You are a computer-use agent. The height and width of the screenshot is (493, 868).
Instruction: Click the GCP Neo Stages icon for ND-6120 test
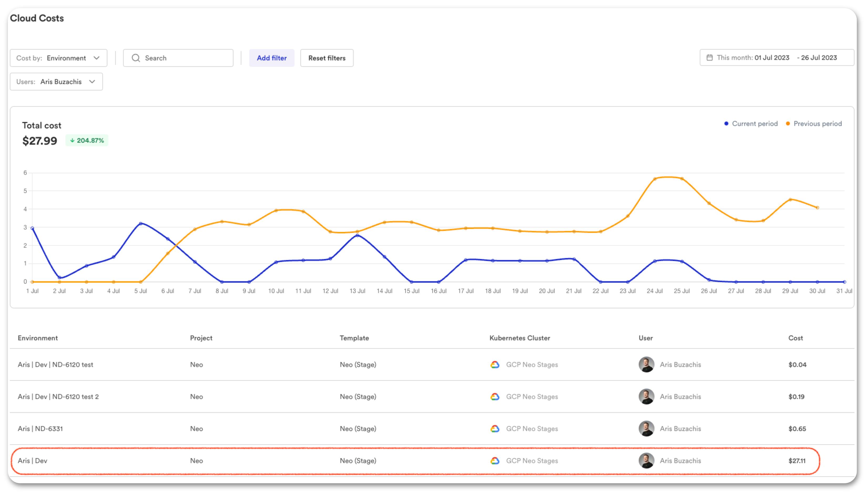tap(495, 365)
